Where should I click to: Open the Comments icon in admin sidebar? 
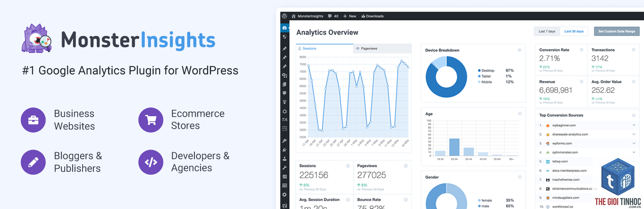tap(284, 93)
